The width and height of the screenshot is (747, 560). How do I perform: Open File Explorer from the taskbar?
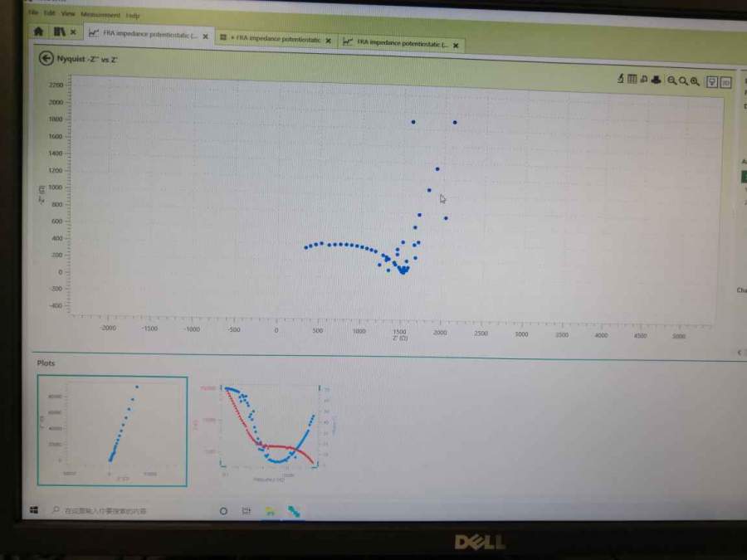click(270, 511)
